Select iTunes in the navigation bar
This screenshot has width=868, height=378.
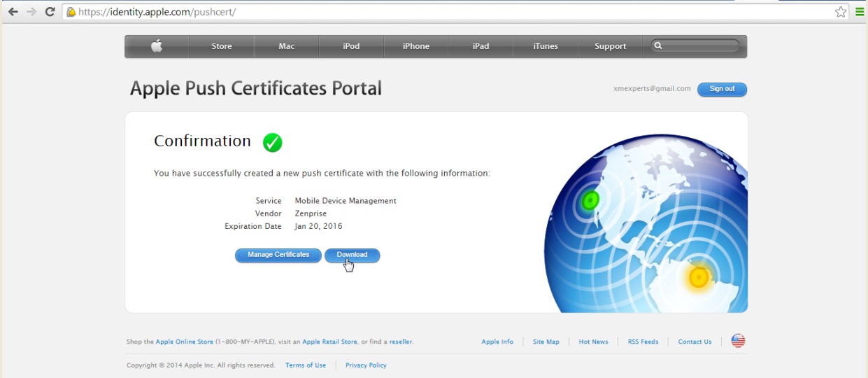(x=546, y=46)
